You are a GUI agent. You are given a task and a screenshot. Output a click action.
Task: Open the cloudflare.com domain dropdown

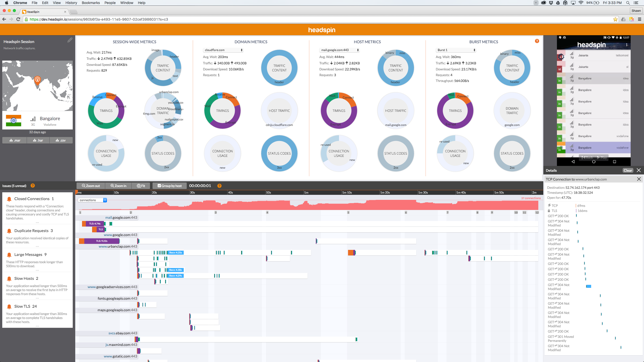pos(223,50)
